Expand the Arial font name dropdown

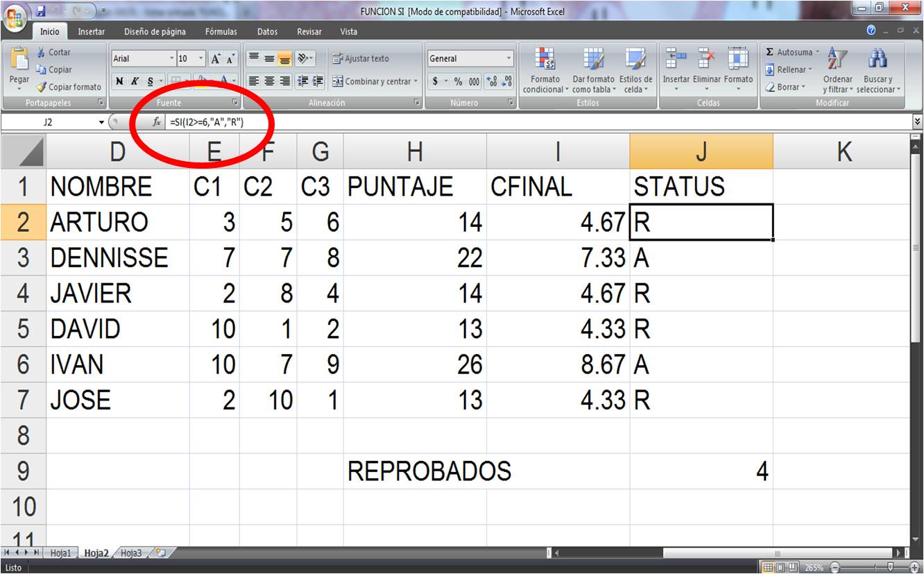click(172, 59)
